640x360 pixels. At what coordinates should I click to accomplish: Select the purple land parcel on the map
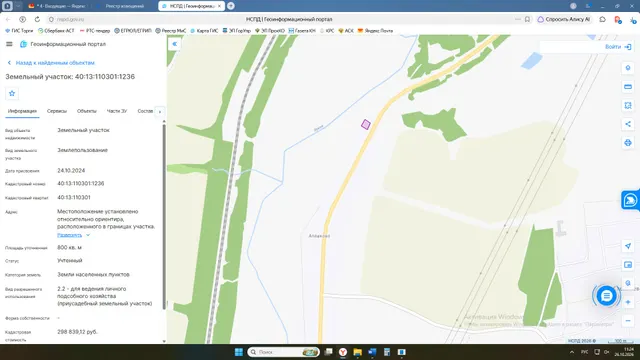coord(366,124)
